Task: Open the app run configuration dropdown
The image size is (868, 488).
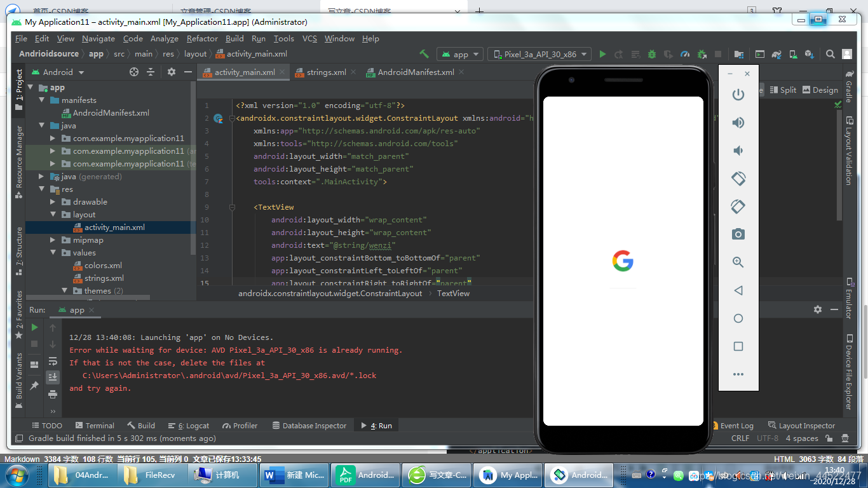Action: (460, 54)
